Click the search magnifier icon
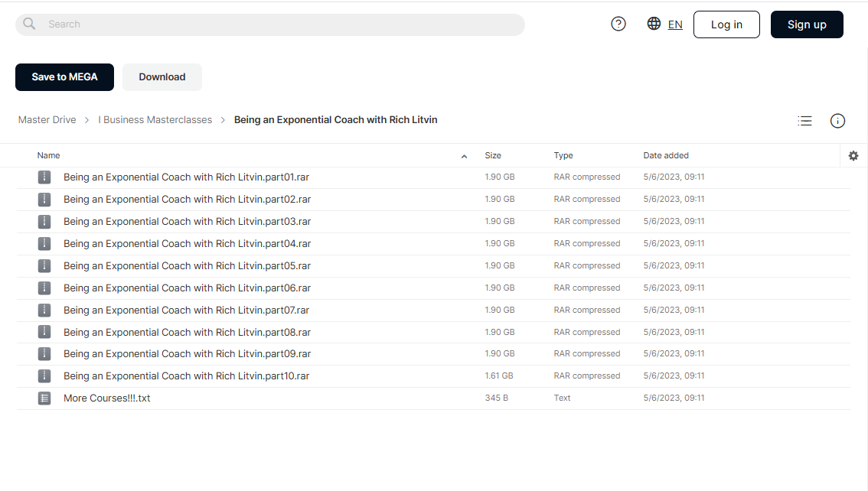 click(29, 24)
